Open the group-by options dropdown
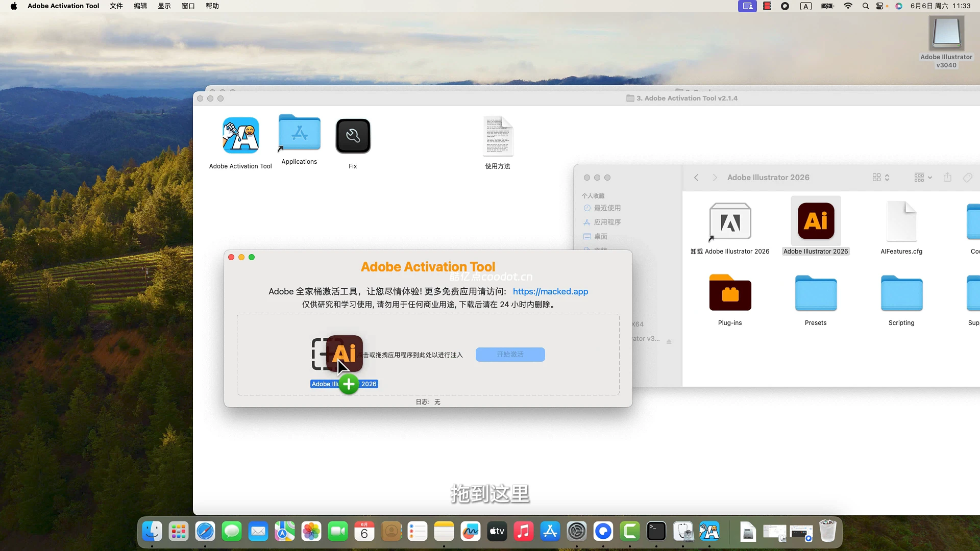Image resolution: width=980 pixels, height=551 pixels. click(923, 178)
